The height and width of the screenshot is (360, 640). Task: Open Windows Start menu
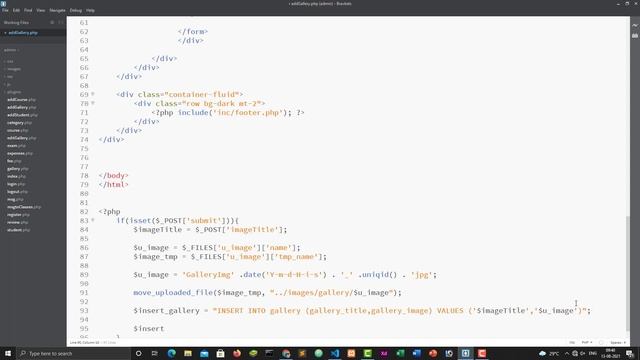pyautogui.click(x=8, y=353)
